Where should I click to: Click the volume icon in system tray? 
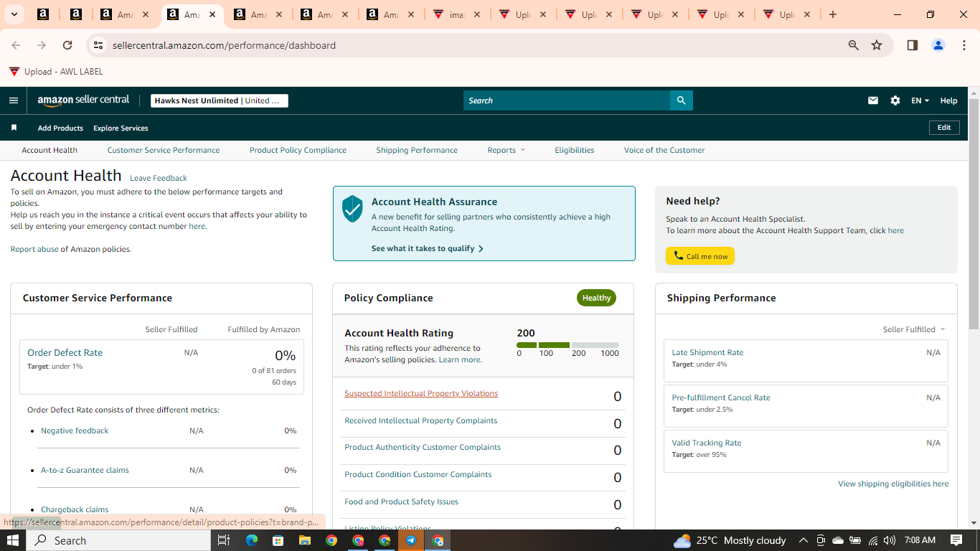[x=890, y=540]
